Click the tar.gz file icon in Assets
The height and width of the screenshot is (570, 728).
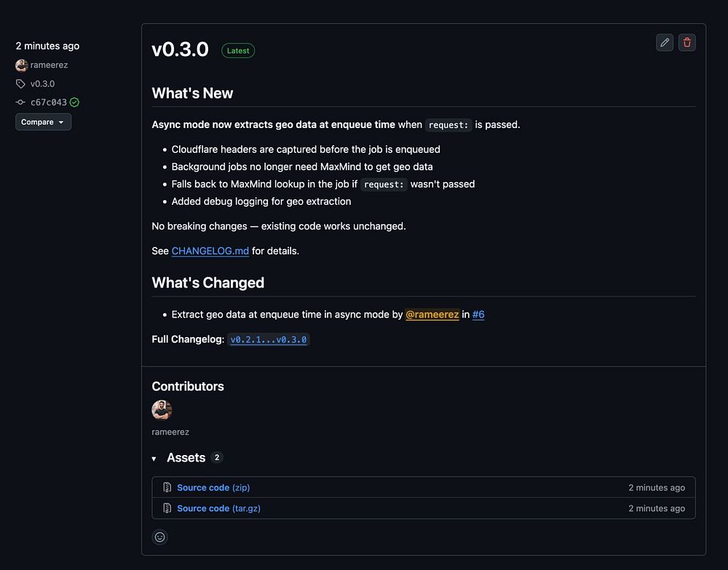[167, 509]
